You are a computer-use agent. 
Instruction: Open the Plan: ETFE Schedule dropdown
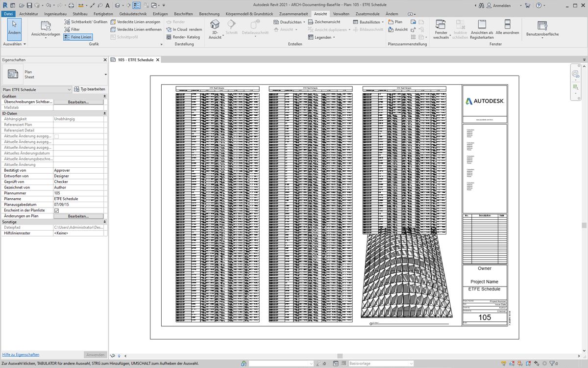pyautogui.click(x=37, y=89)
